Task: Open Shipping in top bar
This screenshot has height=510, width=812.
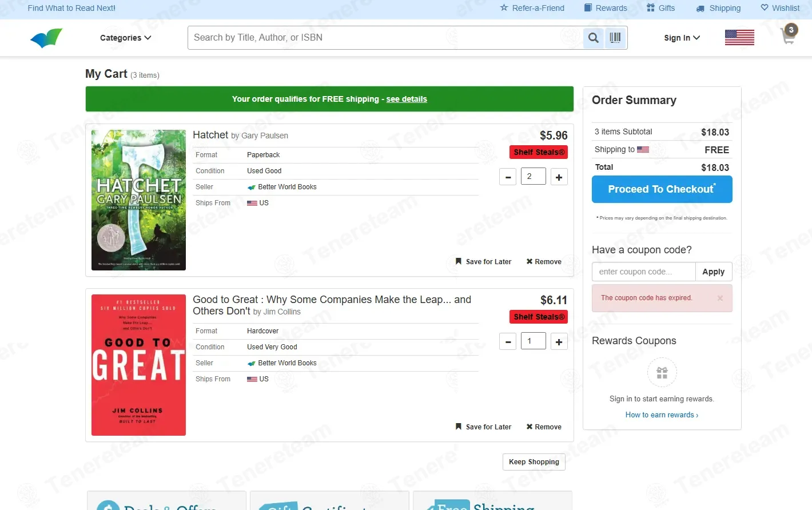Action: 718,8
